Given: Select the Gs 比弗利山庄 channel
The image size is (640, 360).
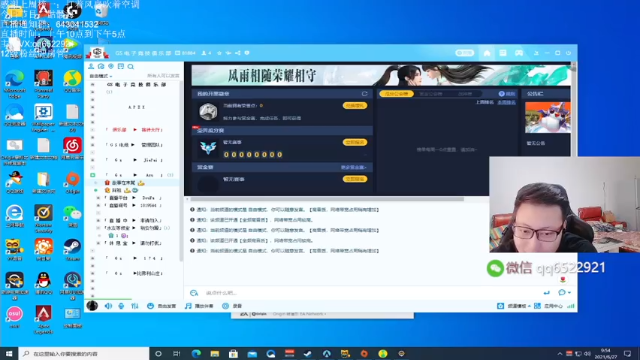Looking at the screenshot, I should [134, 273].
